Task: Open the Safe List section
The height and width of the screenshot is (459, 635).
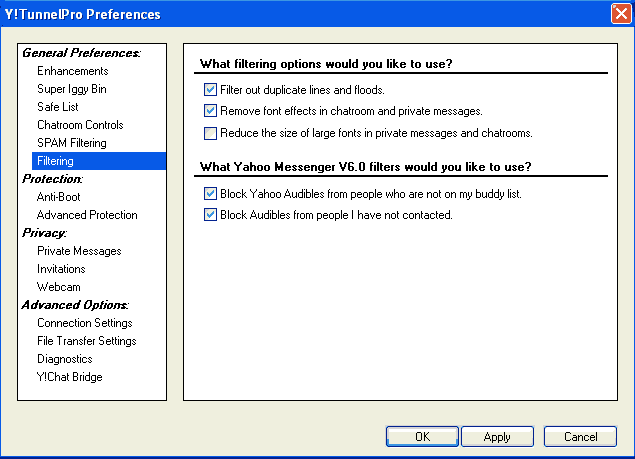Action: pyautogui.click(x=58, y=107)
